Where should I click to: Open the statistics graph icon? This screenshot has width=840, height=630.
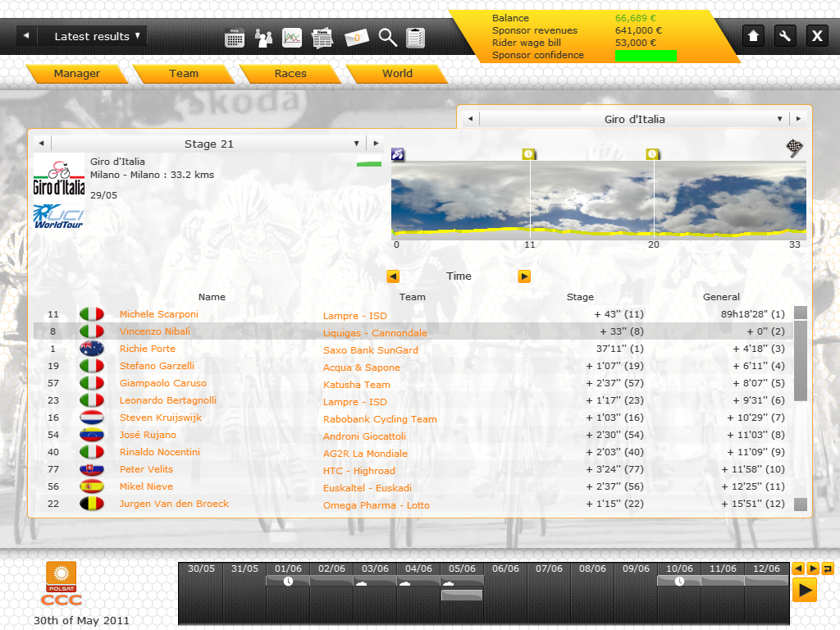coord(293,38)
